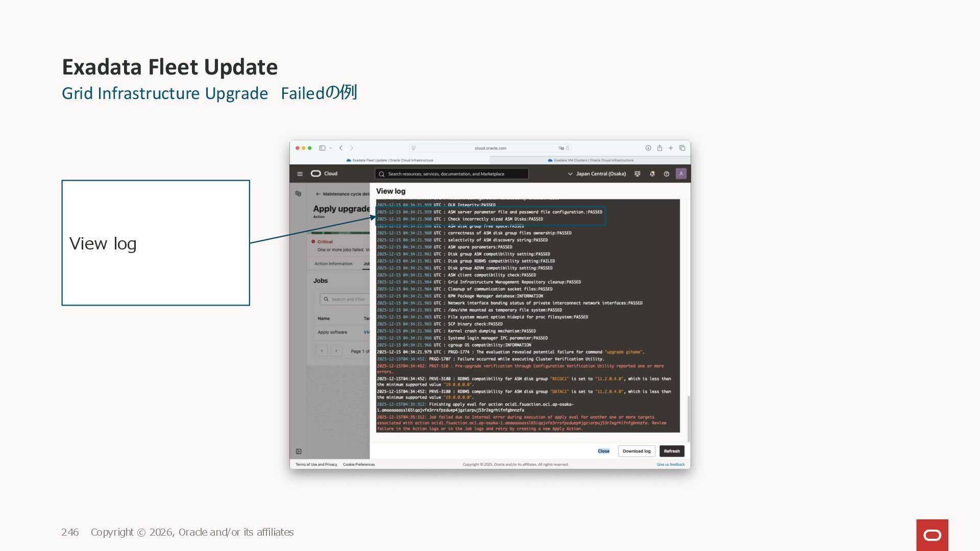Switch to Exadata VM Clusters browser tab
The image size is (980, 551).
point(590,160)
